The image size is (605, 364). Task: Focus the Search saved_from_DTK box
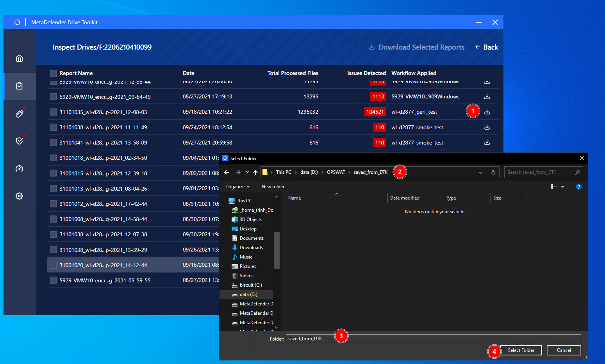[x=543, y=172]
